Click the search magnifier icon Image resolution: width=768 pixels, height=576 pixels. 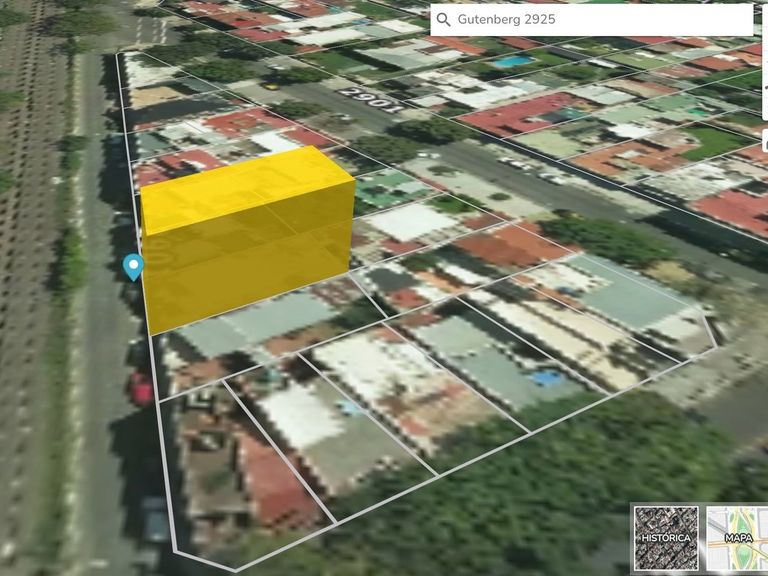(x=444, y=20)
